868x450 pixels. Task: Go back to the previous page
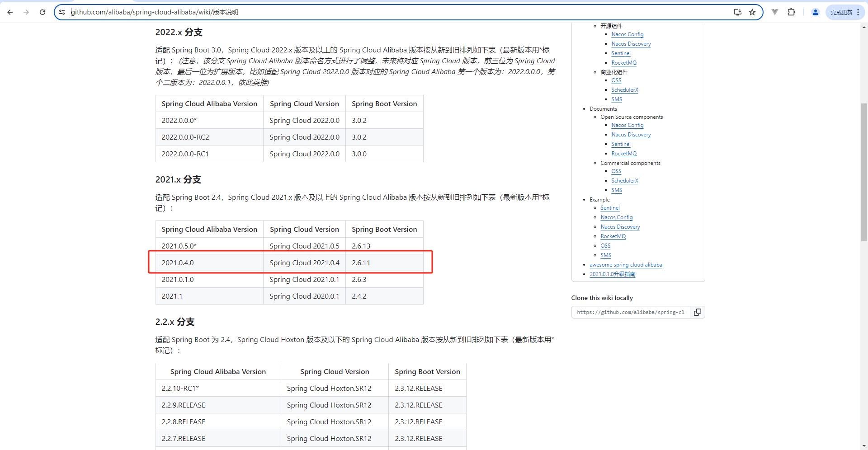(x=10, y=12)
